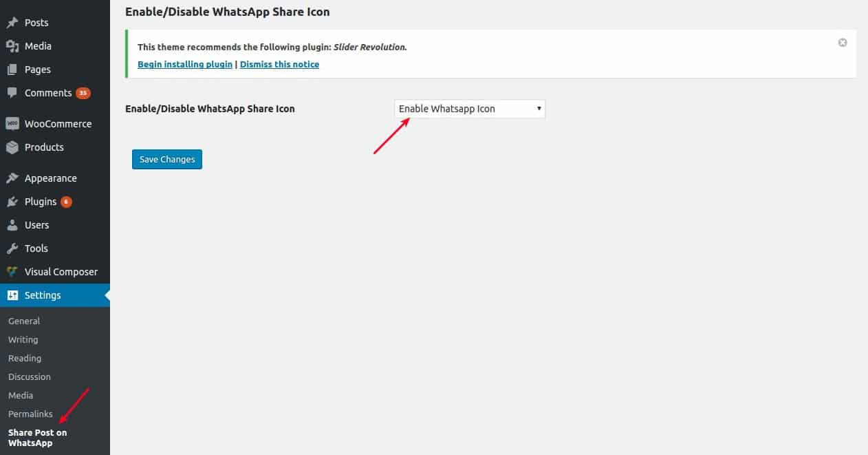Click the page heading Enable/Disable WhatsApp Share Icon

point(228,12)
